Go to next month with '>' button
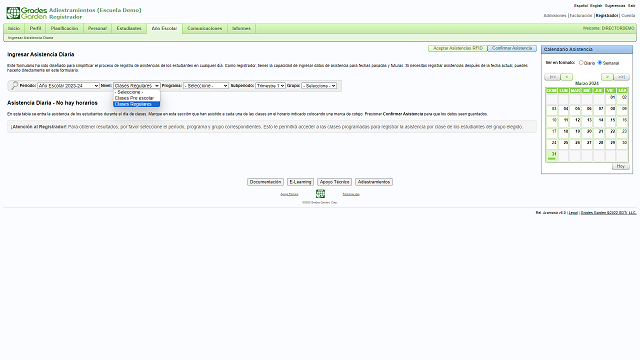This screenshot has width=640, height=360. 607,77
